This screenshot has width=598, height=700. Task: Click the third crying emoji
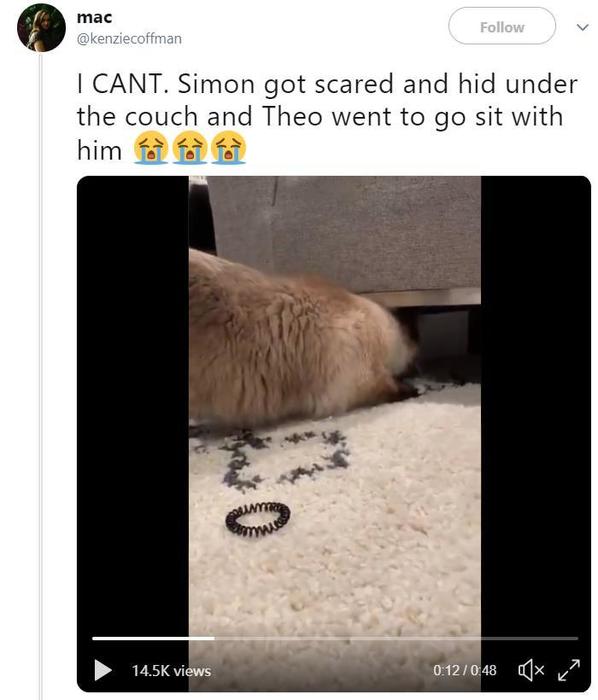click(x=228, y=148)
